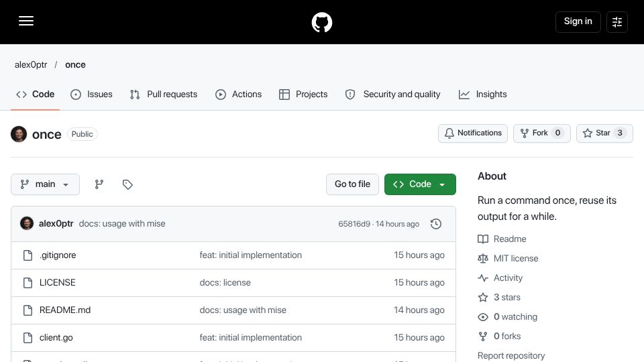
Task: Fork the repository
Action: [542, 133]
